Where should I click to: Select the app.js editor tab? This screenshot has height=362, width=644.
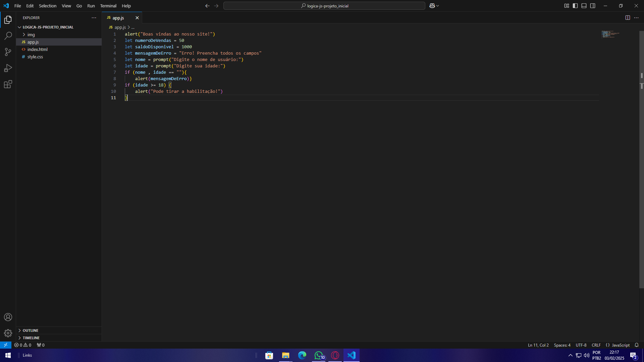tap(118, 18)
